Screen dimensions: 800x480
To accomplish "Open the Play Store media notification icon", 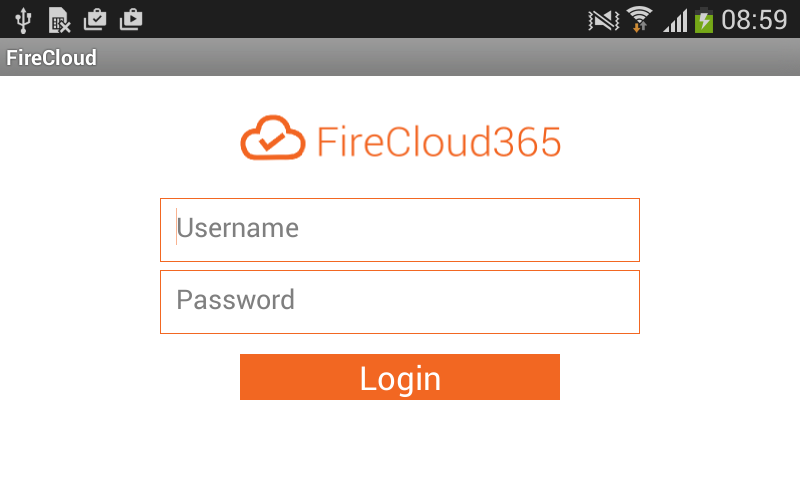I will click(130, 19).
